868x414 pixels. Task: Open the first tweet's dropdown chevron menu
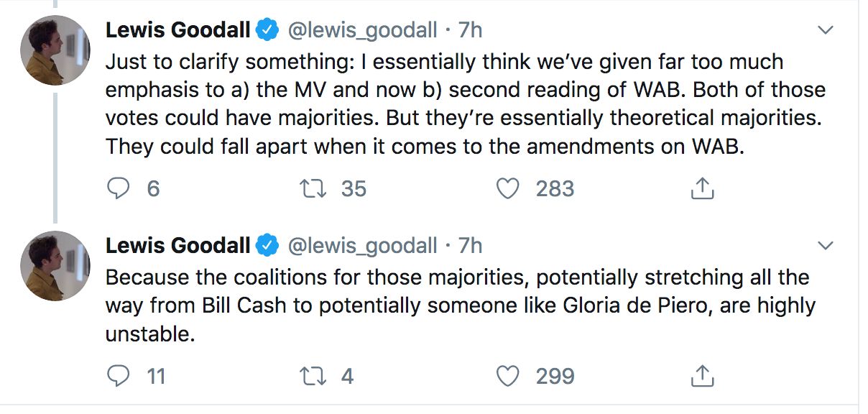pos(826,30)
